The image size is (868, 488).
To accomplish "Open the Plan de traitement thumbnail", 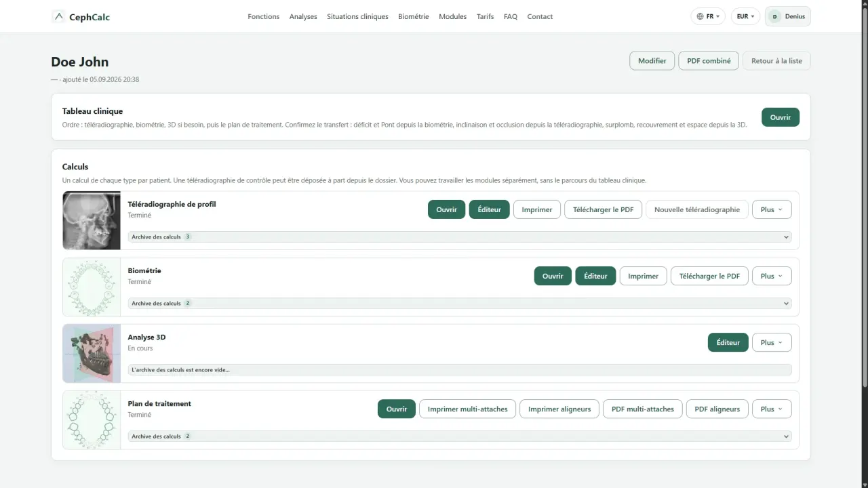I will click(x=92, y=420).
